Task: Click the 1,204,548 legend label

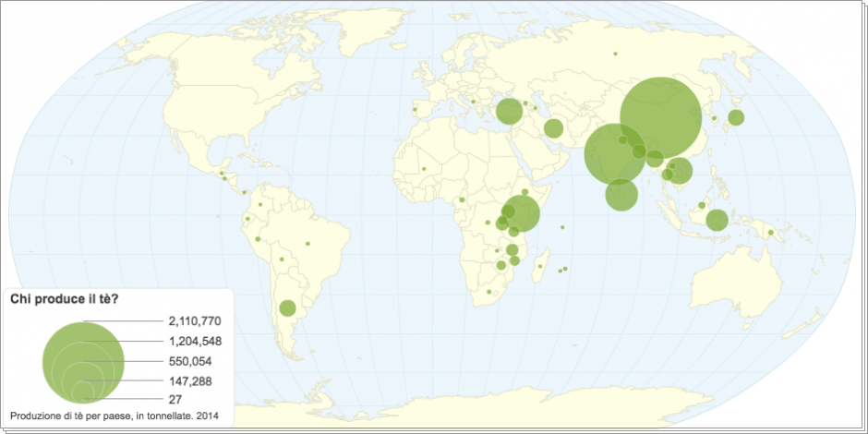Action: 195,342
